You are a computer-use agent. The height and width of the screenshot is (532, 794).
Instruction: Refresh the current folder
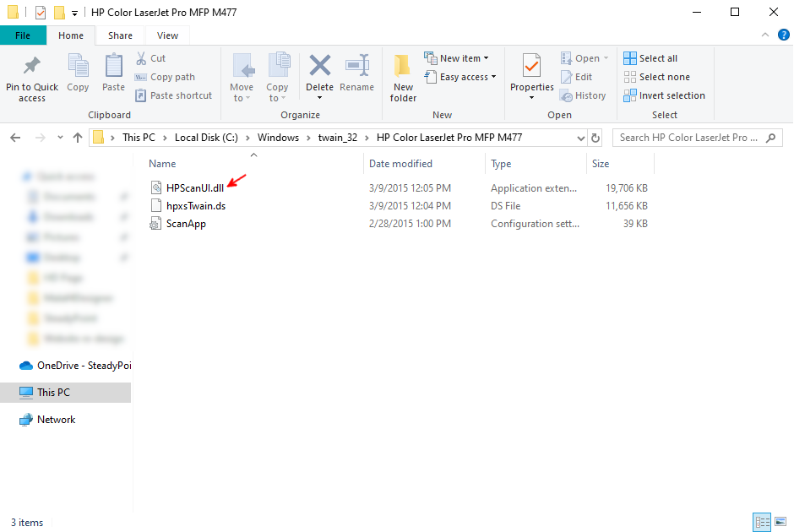596,138
